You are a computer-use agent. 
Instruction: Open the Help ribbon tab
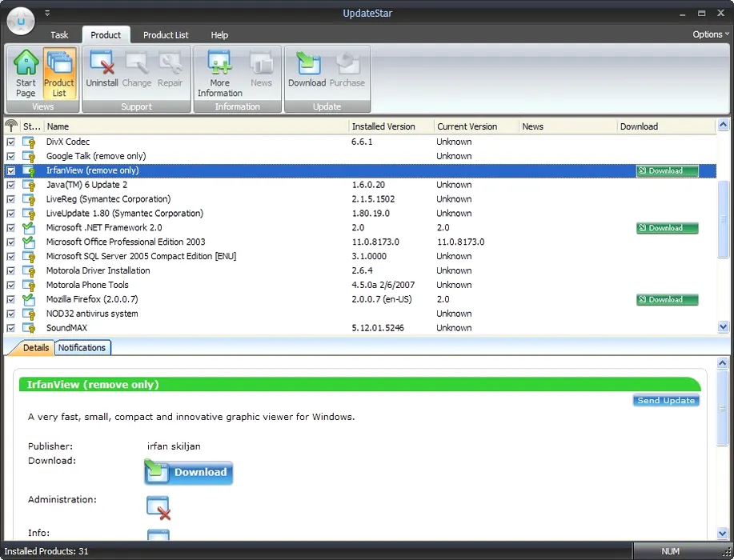click(219, 35)
